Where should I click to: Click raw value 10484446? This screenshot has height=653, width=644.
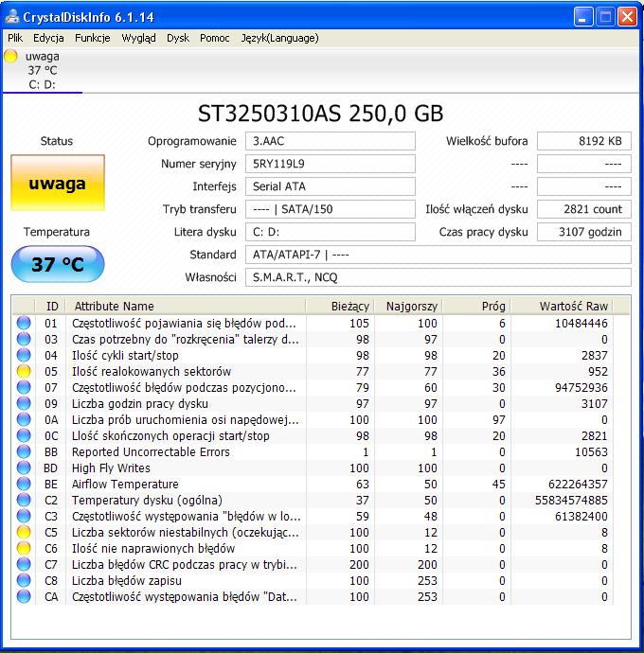click(x=581, y=323)
